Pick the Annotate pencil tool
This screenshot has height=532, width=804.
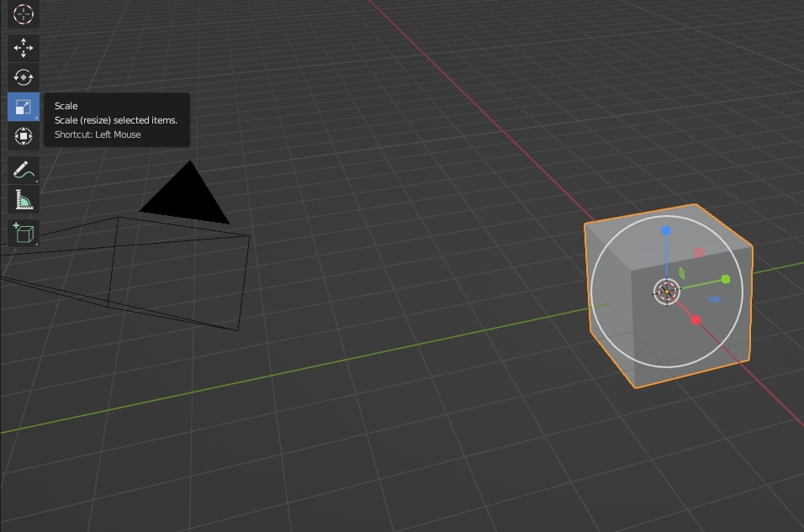(24, 171)
